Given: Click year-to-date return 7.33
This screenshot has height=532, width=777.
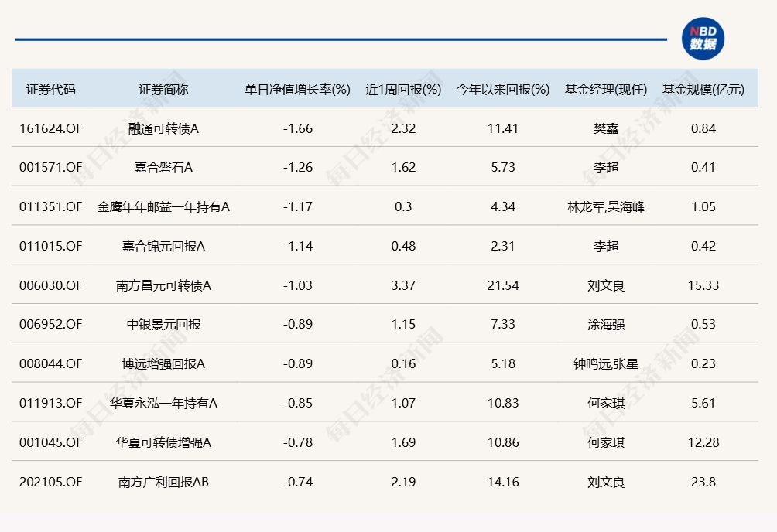Looking at the screenshot, I should click(x=502, y=324).
